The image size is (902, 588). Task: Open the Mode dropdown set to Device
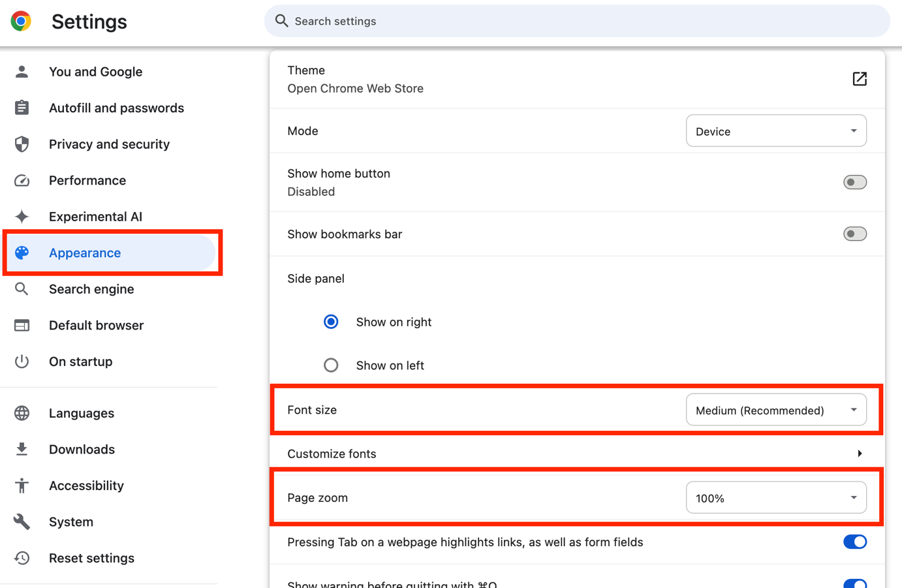pyautogui.click(x=775, y=131)
